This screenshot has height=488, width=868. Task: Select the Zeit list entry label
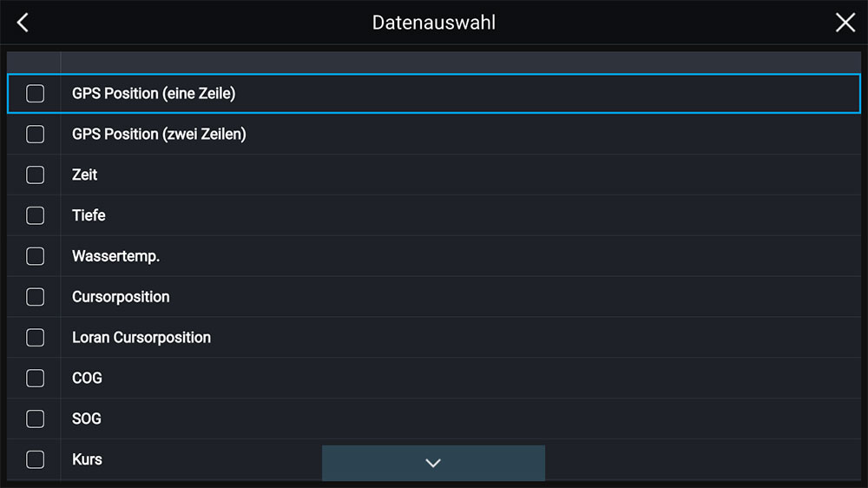click(x=84, y=175)
